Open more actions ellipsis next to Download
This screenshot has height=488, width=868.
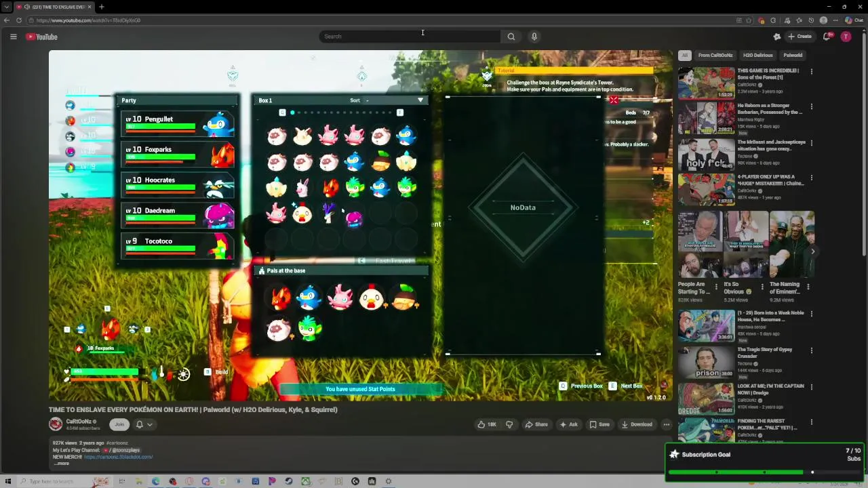tap(667, 424)
